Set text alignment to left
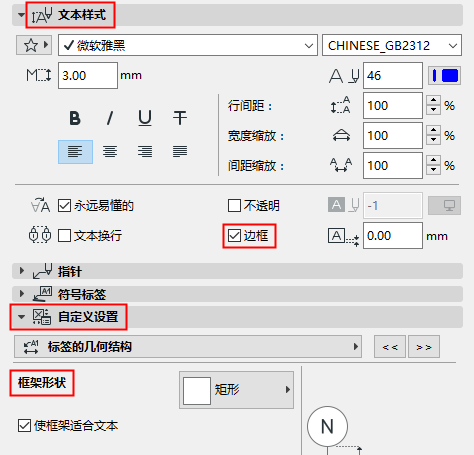This screenshot has width=474, height=455. click(x=75, y=152)
